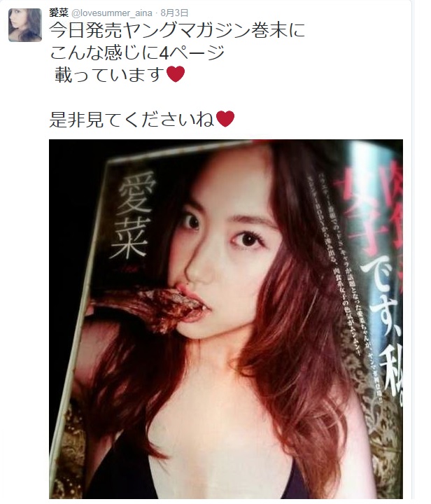The image size is (431, 504).
Task: Click the tweet line こんな感じに4ページ
Action: click(x=137, y=53)
